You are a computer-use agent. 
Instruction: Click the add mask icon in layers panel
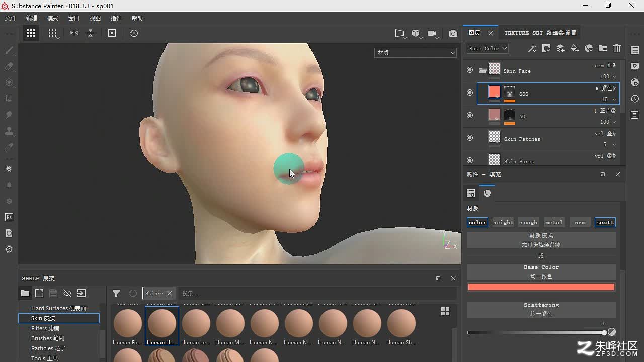[546, 48]
